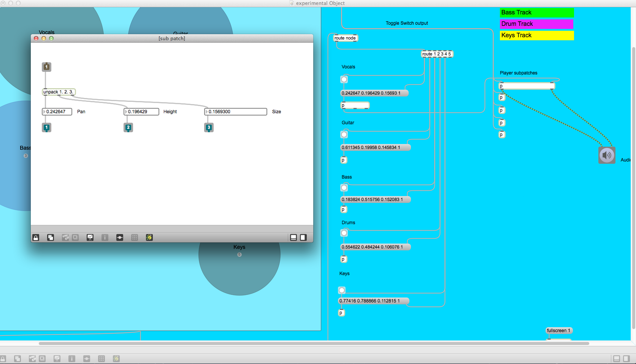
Task: Click outlet 3 below the Size number box
Action: click(209, 128)
